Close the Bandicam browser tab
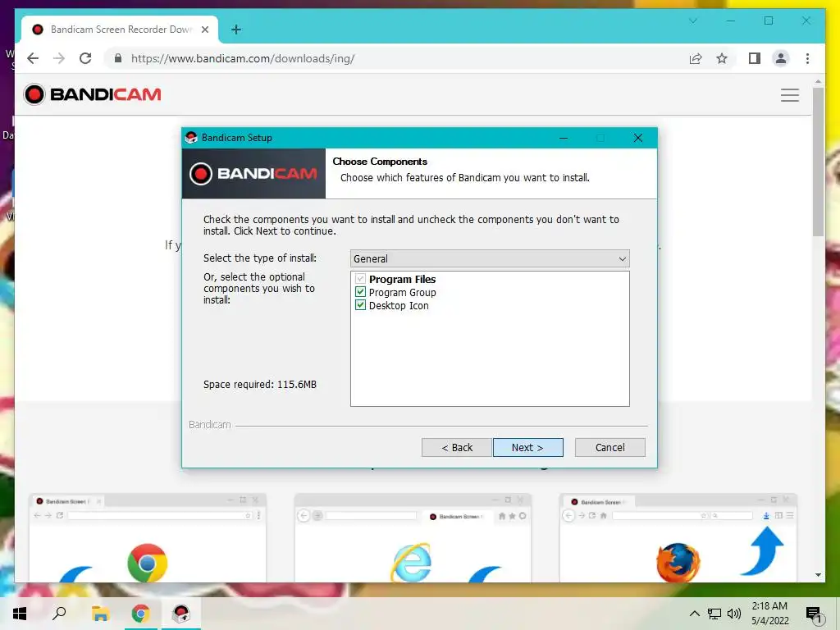 tap(204, 30)
